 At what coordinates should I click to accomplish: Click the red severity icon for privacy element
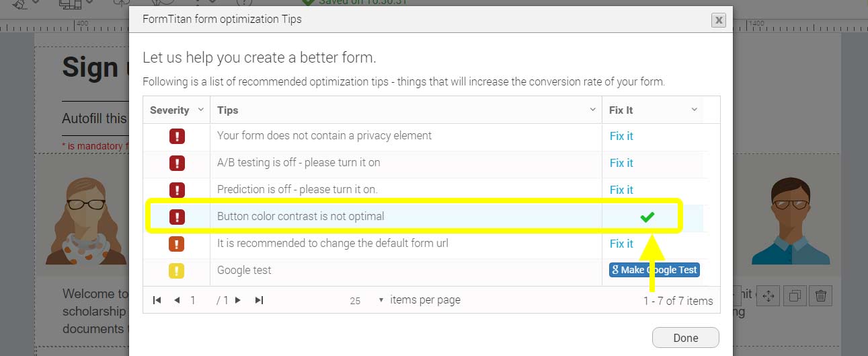coord(177,137)
